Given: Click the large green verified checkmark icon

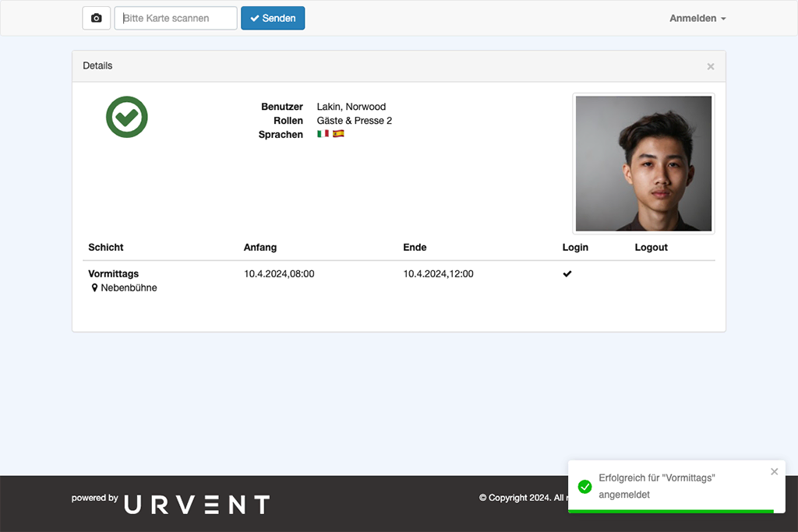Looking at the screenshot, I should pos(127,117).
